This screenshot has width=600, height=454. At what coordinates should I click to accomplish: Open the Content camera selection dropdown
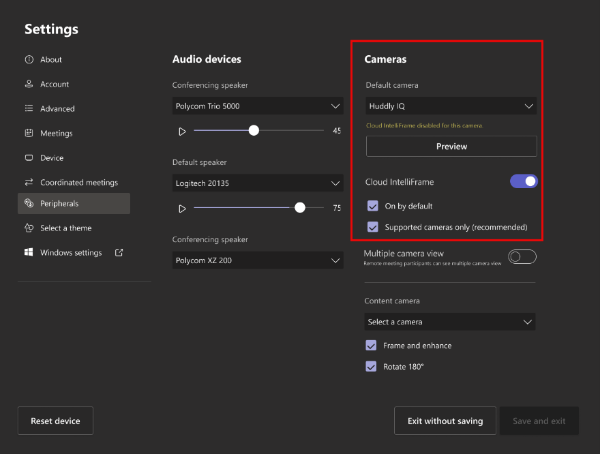[451, 322]
